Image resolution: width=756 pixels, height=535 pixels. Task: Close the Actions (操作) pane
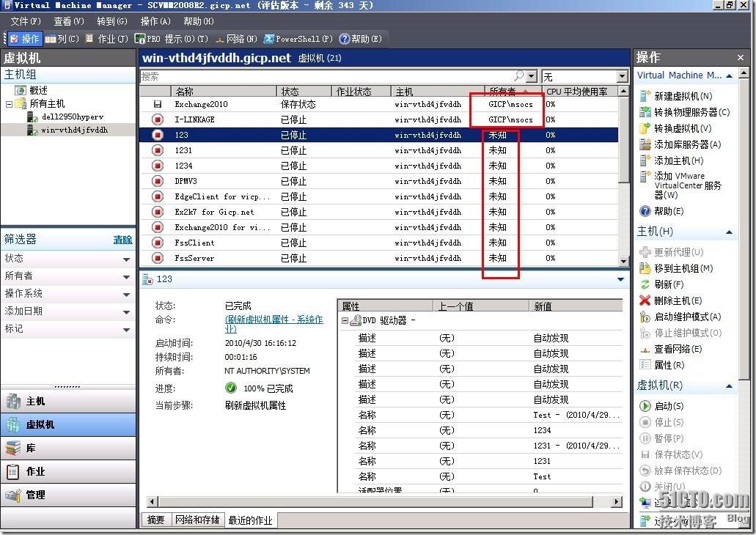(741, 58)
